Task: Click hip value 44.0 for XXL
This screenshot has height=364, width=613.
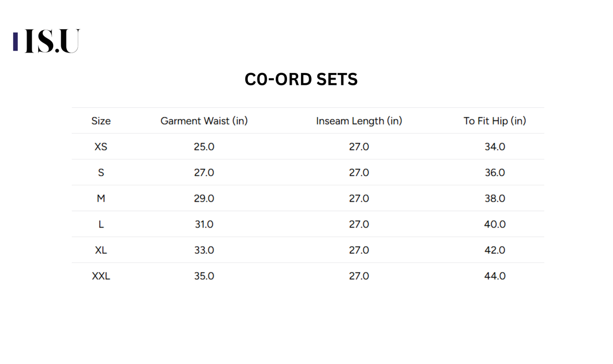Action: 495,276
